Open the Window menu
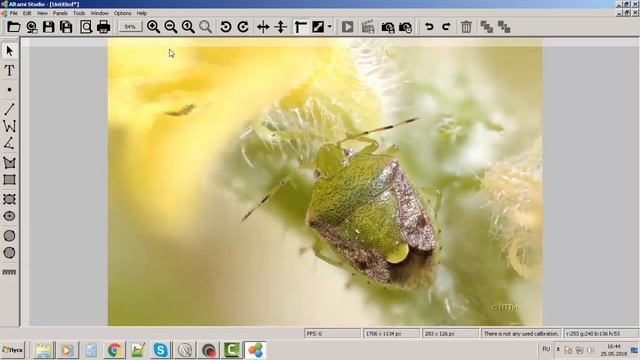640x360 pixels. coord(99,13)
